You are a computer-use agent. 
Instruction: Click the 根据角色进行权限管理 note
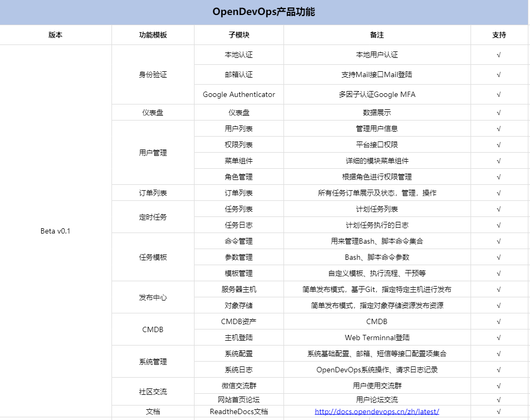pos(377,177)
